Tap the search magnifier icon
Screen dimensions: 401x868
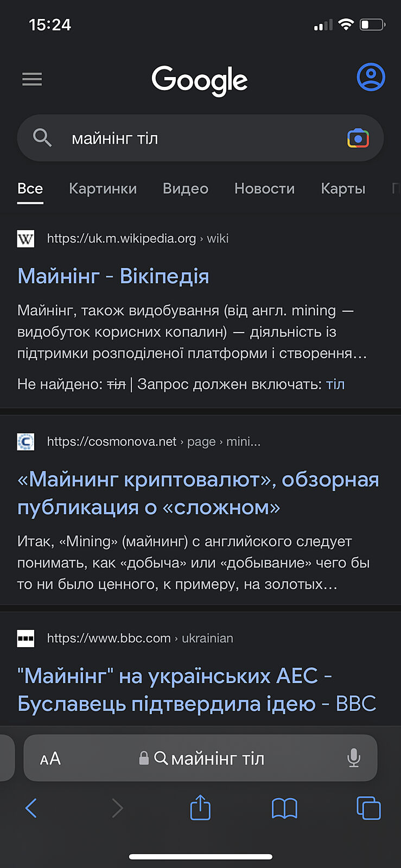point(42,138)
